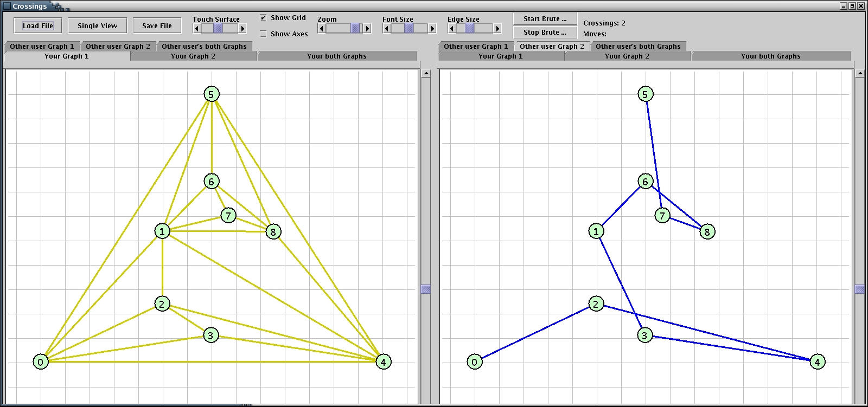Screen dimensions: 868x407
Task: Select right pane Your both Graphs tab
Action: coord(771,56)
